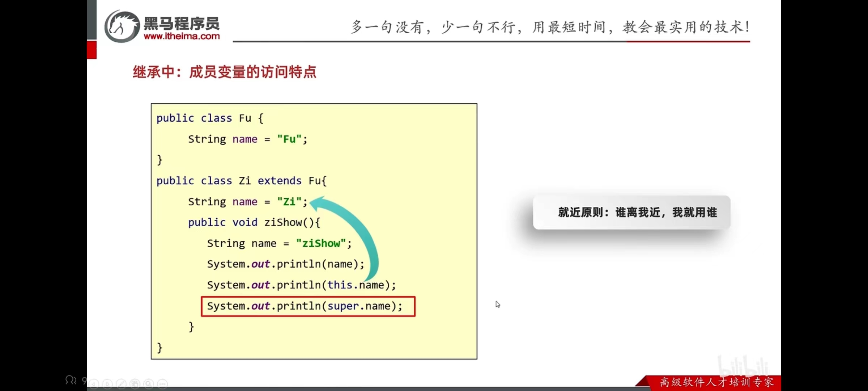Viewport: 868px width, 391px height.
Task: Open the www.itheima.com link
Action: [x=182, y=36]
